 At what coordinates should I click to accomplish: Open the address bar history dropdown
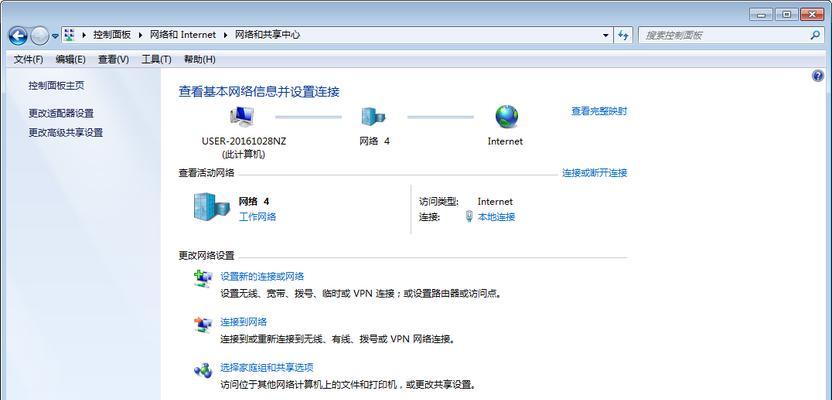(x=606, y=36)
